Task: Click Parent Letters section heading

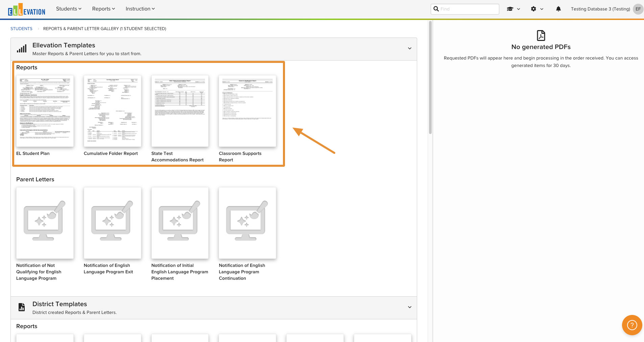Action: 35,180
